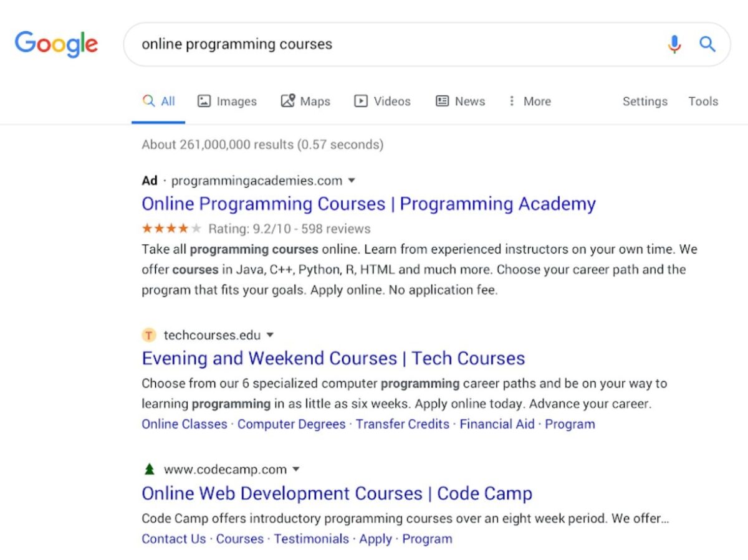Open search Tools
Image resolution: width=748 pixels, height=560 pixels.
(702, 102)
